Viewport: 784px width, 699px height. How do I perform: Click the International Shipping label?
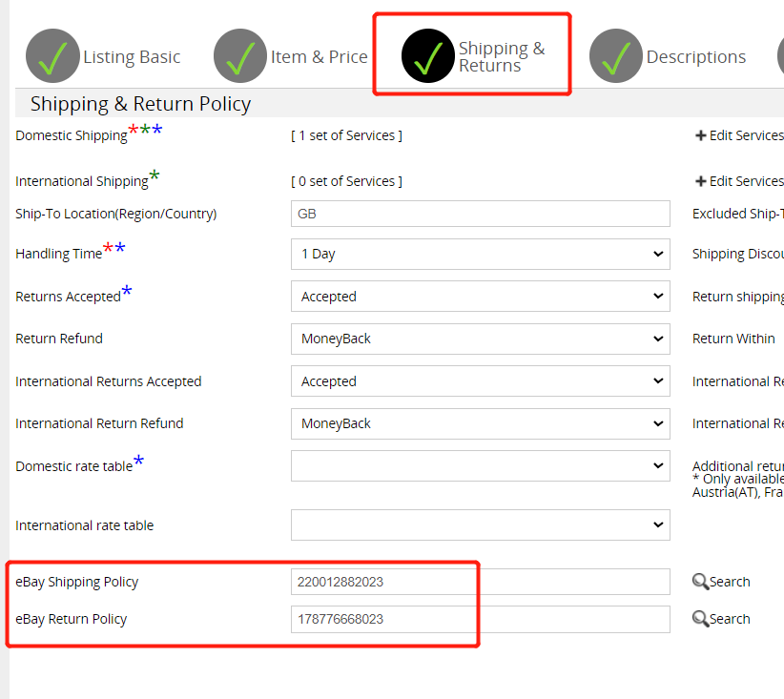click(x=82, y=181)
